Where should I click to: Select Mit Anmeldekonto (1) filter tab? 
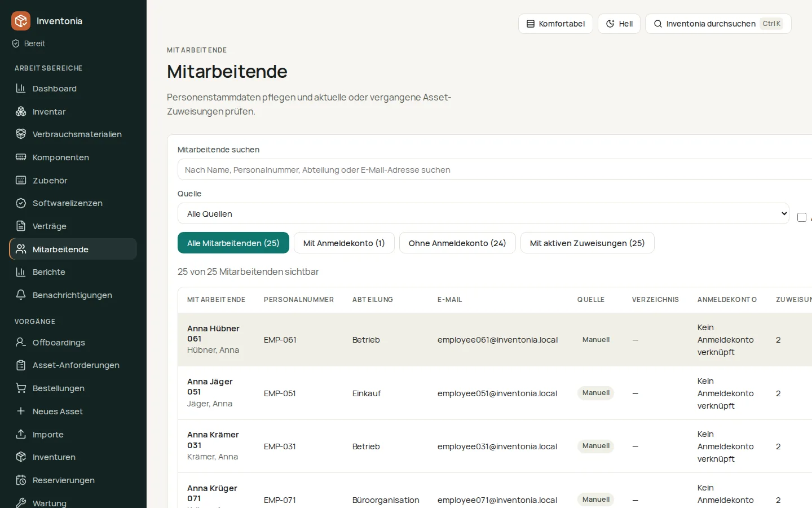click(x=344, y=243)
